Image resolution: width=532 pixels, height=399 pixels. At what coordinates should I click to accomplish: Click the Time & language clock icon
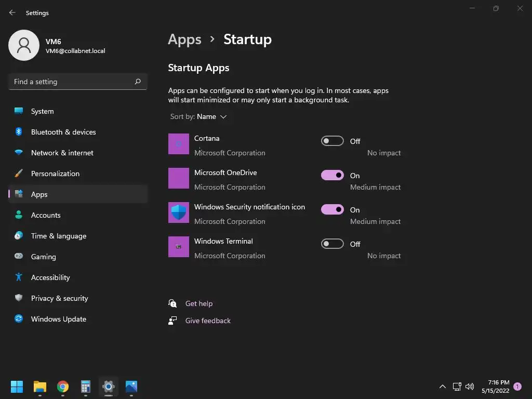pos(19,235)
